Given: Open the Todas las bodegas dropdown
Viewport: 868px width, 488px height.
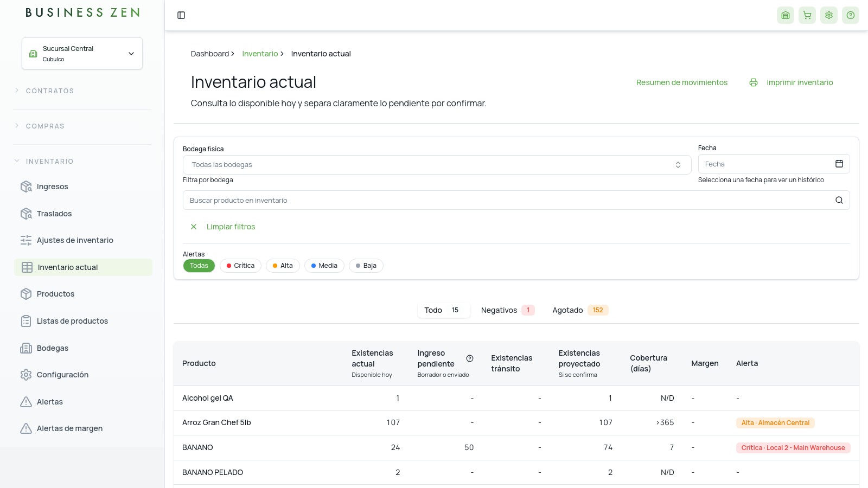Looking at the screenshot, I should [x=437, y=165].
